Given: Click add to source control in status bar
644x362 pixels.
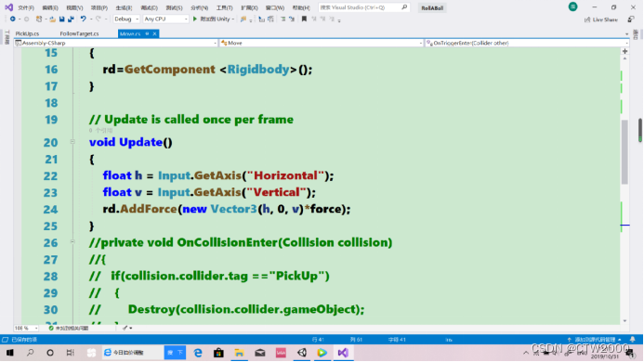Looking at the screenshot, I should (x=595, y=340).
